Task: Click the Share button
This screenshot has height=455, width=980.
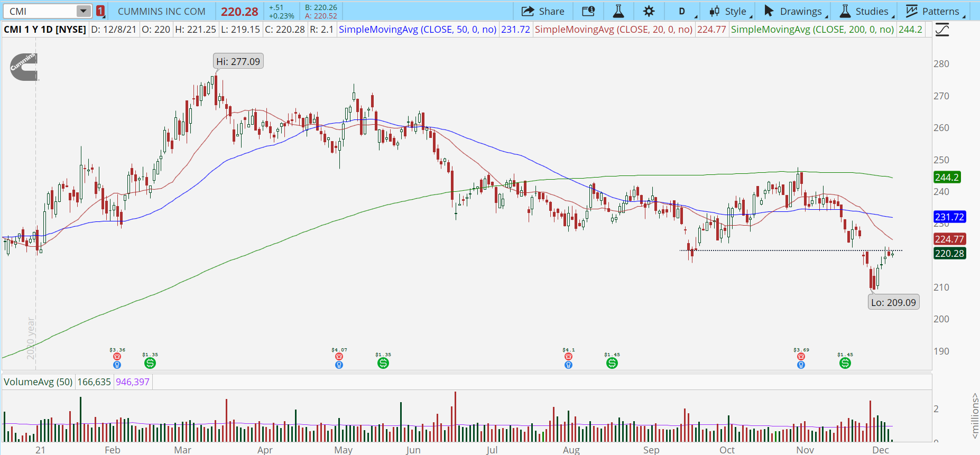Action: coord(543,11)
